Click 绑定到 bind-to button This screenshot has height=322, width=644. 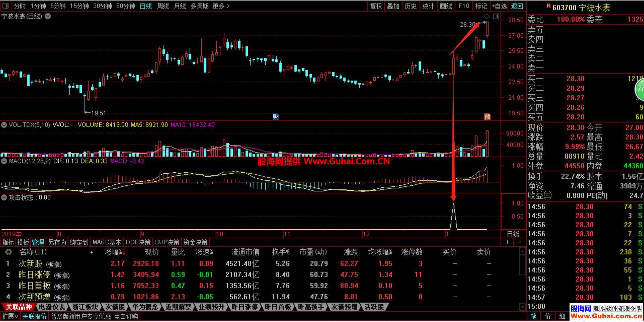[x=79, y=242]
